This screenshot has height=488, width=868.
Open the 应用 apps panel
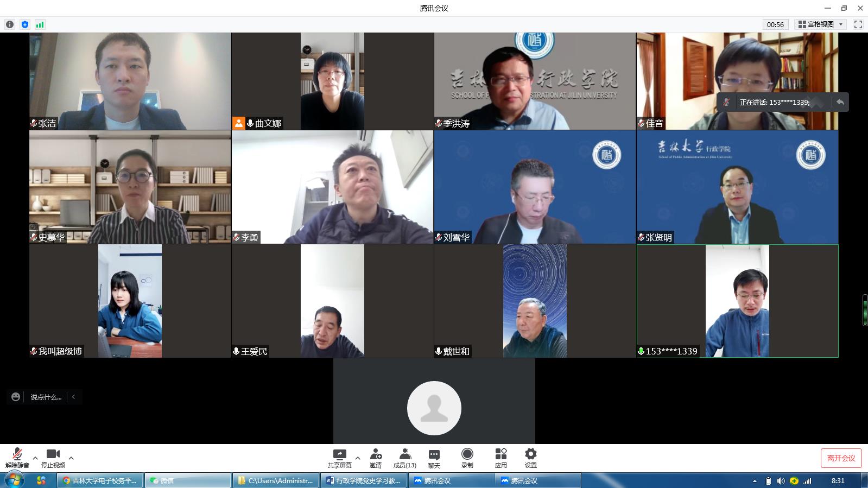point(500,458)
